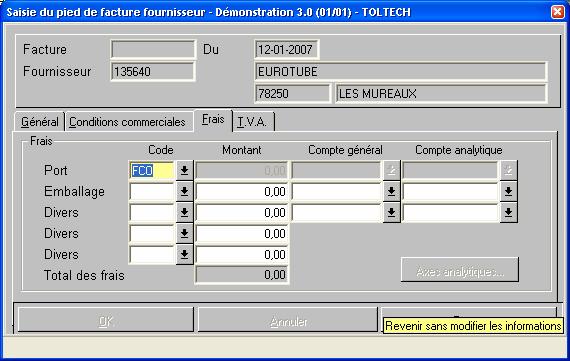
Task: Click the Compte général column header
Action: (x=345, y=150)
